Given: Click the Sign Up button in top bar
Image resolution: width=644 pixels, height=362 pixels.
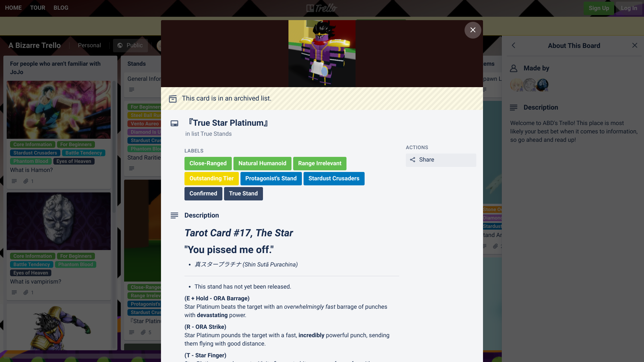Looking at the screenshot, I should (598, 8).
